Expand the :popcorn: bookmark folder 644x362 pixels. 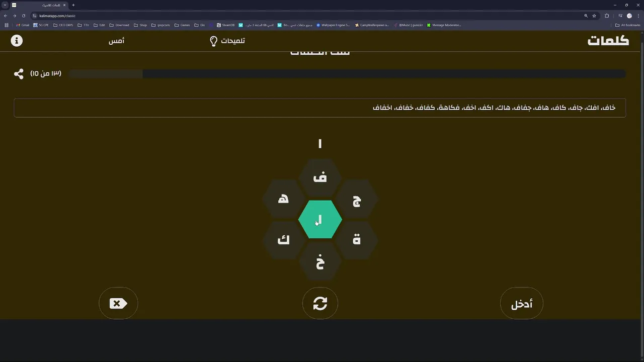[161, 25]
